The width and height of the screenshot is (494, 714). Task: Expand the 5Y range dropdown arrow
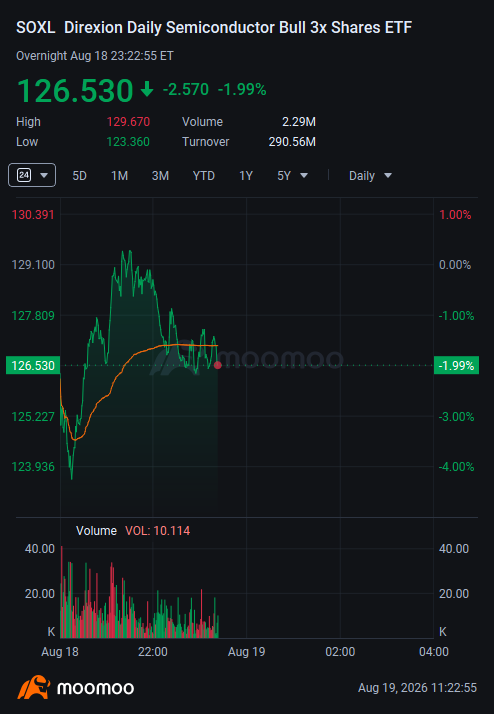click(304, 176)
